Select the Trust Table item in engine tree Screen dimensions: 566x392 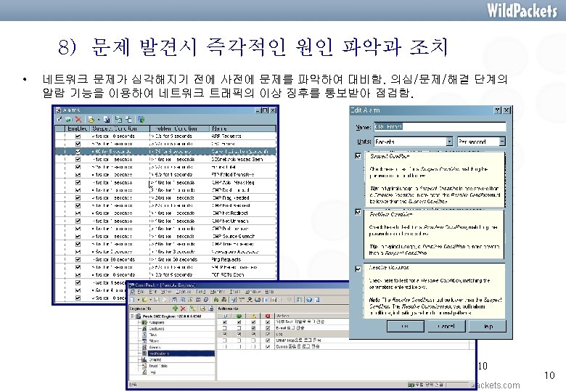(158, 366)
